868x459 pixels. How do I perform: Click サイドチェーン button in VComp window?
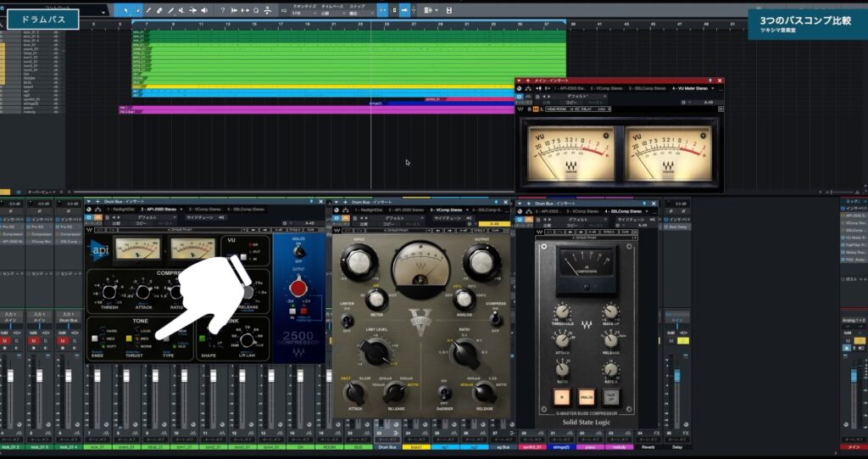[447, 218]
